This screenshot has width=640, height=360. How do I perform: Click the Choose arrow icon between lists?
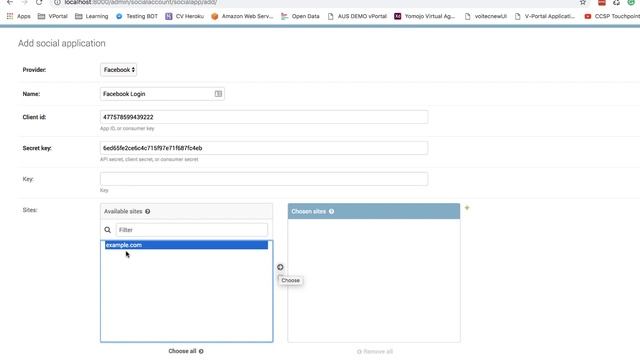click(x=280, y=267)
